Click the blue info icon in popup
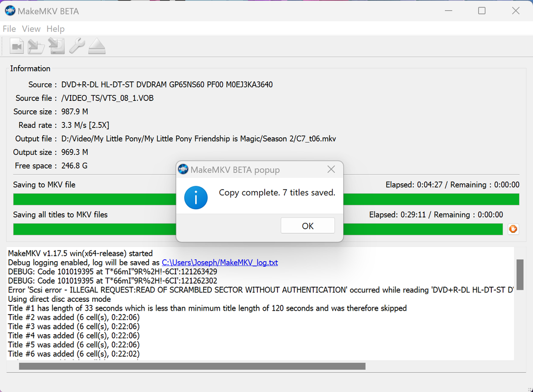The image size is (533, 392). point(196,197)
